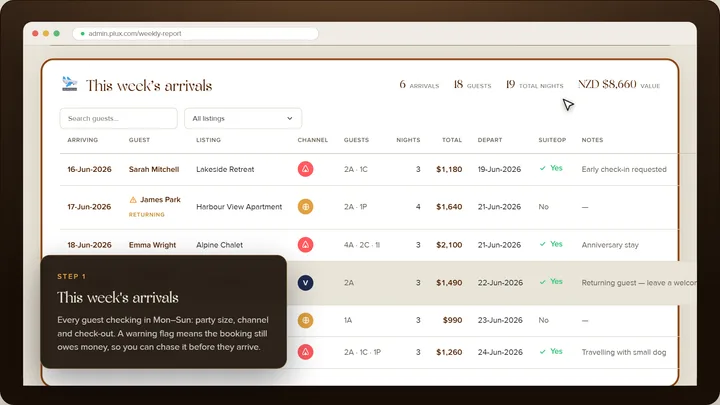
Task: Click the admin.plux.com address bar
Action: (x=196, y=34)
